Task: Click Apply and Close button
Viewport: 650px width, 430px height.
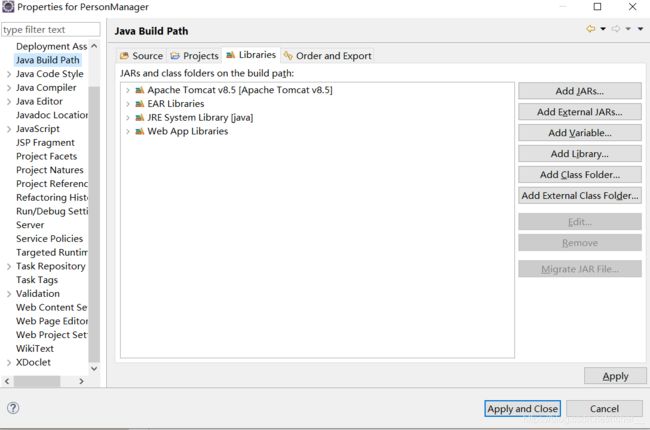Action: 522,409
